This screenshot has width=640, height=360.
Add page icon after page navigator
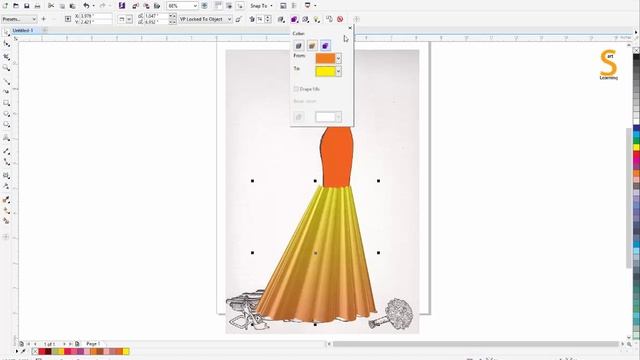point(77,344)
